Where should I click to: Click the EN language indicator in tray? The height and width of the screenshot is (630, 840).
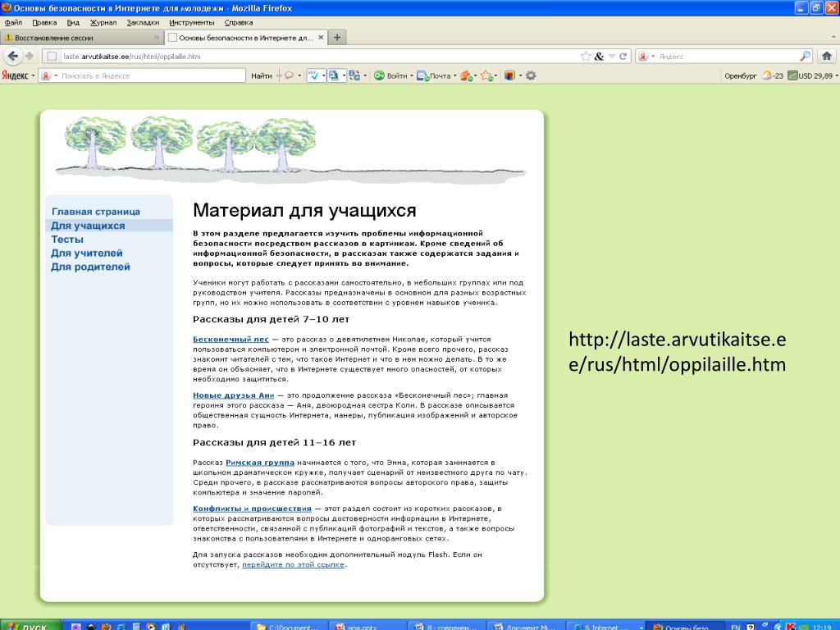pos(736,626)
